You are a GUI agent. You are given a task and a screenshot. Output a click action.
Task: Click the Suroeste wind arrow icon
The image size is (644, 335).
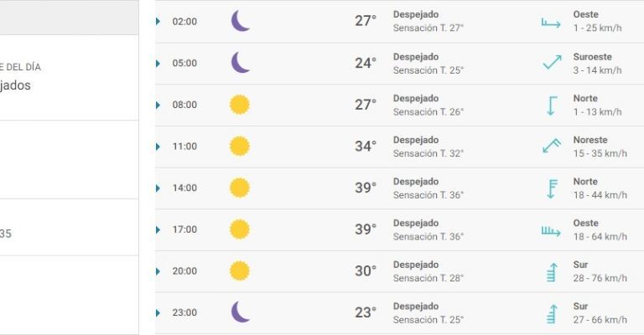[x=551, y=63]
